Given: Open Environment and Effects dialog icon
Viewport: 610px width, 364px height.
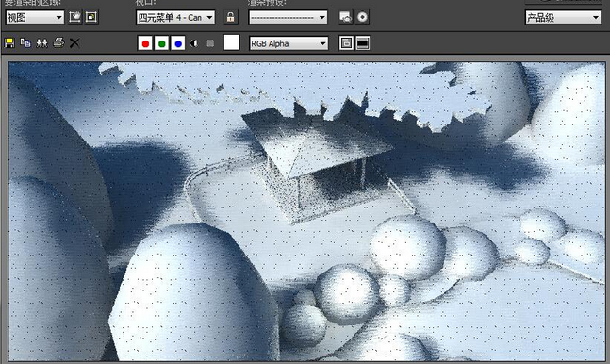Looking at the screenshot, I should [362, 17].
